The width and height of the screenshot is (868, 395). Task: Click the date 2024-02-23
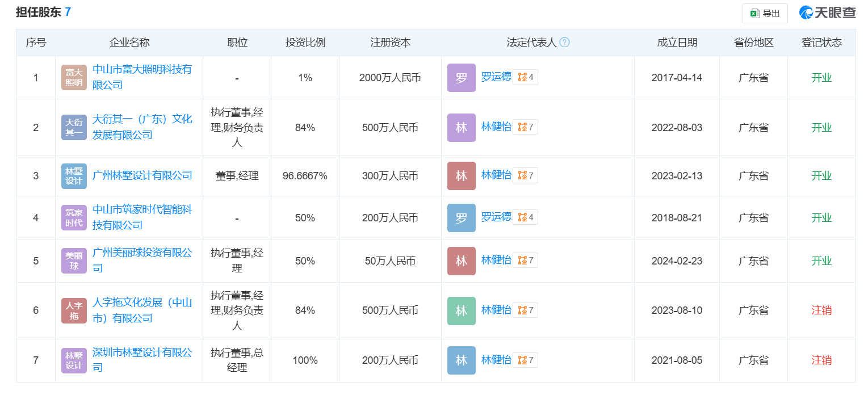(677, 261)
